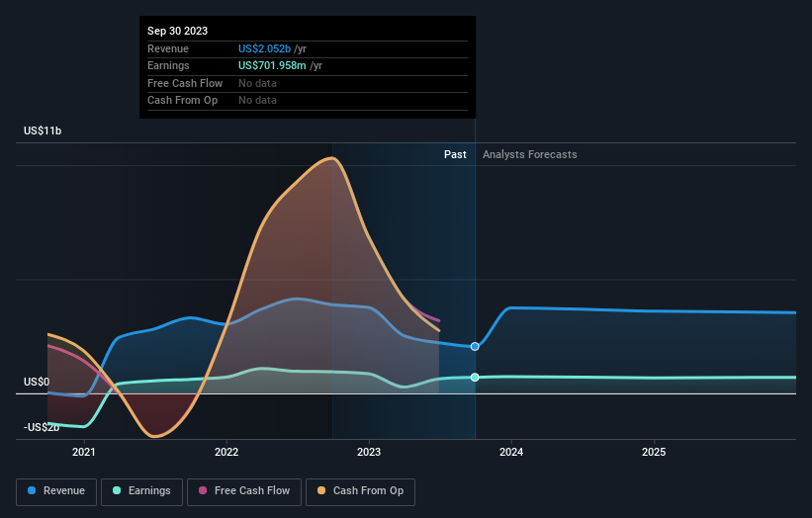812x518 pixels.
Task: Click the Earnings row label in tooltip
Action: (x=168, y=65)
